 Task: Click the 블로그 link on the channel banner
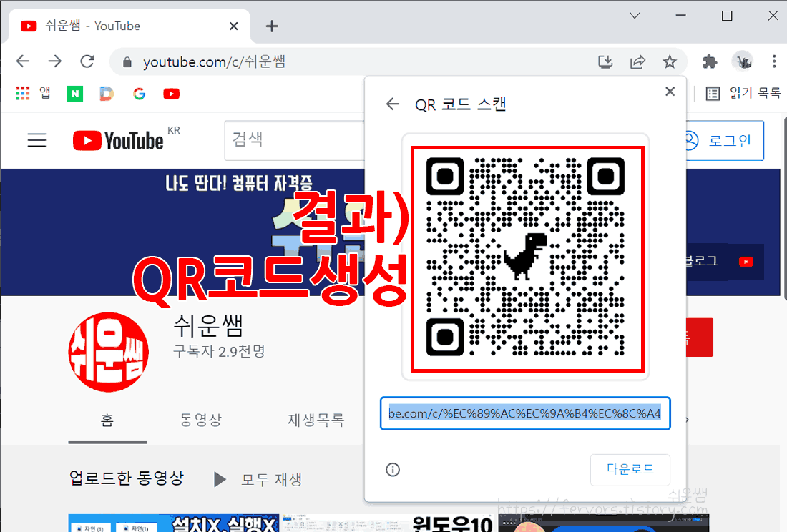702,261
